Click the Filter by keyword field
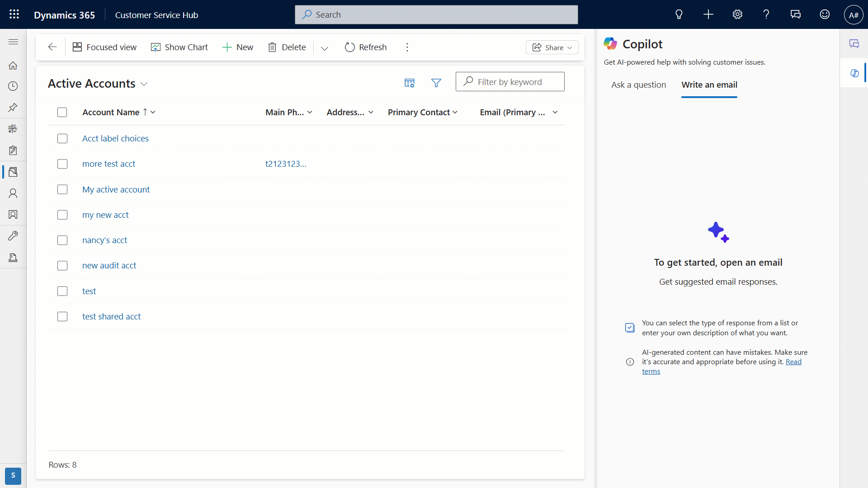The image size is (868, 488). [x=515, y=82]
